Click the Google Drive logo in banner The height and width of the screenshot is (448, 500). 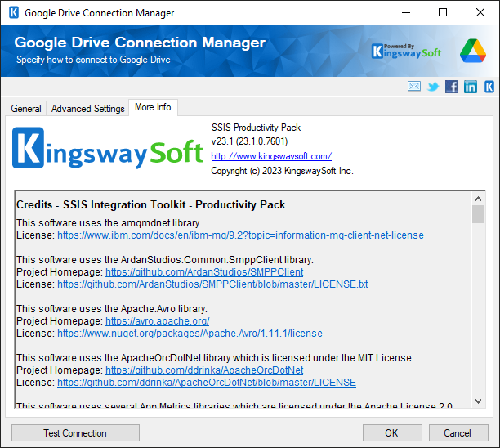[473, 51]
